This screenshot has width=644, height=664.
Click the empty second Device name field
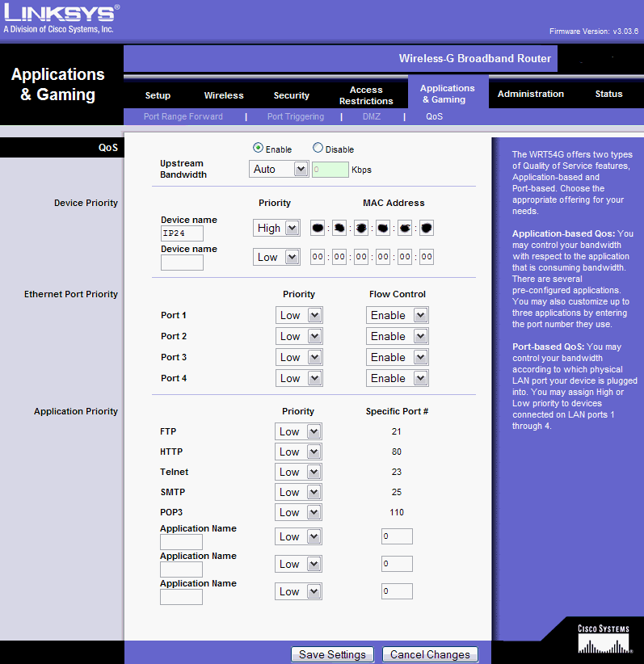tap(182, 263)
